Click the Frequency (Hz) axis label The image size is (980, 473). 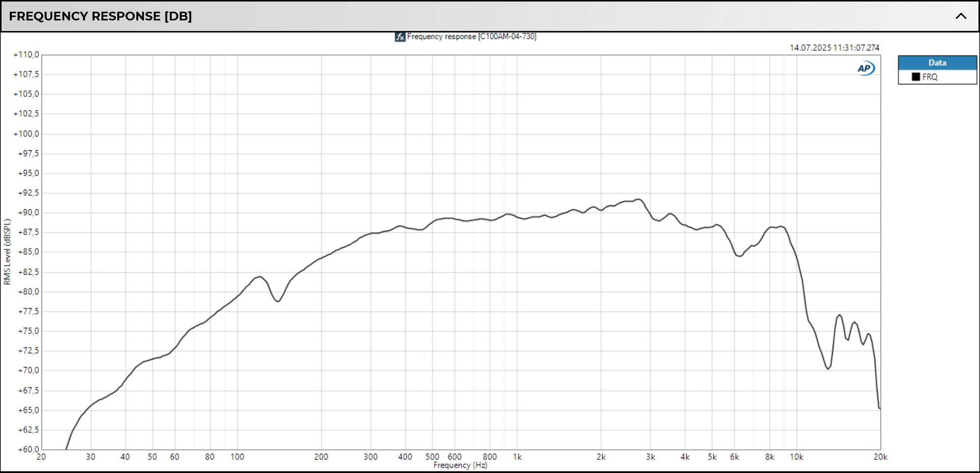(460, 465)
